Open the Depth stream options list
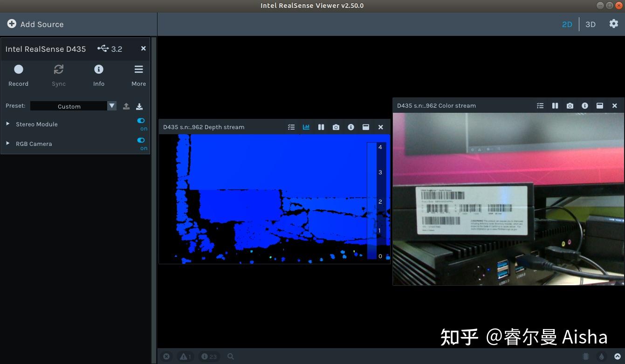Image resolution: width=625 pixels, height=364 pixels. [291, 127]
